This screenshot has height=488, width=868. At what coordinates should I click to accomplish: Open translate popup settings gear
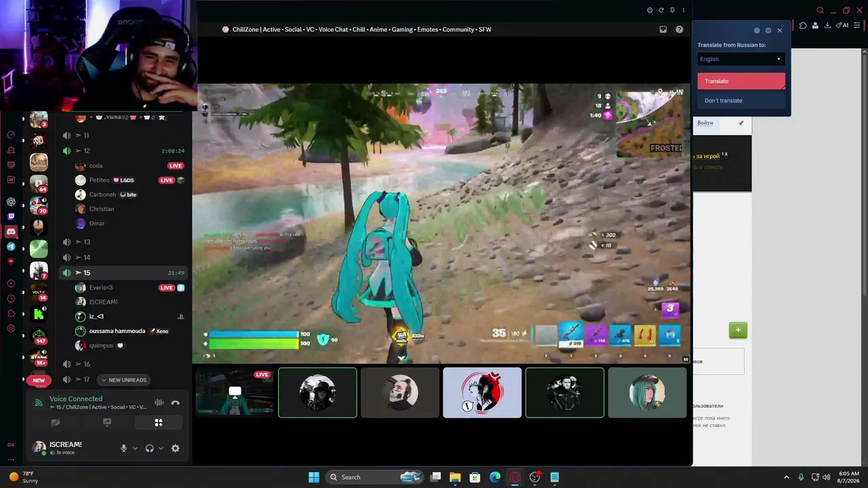757,30
